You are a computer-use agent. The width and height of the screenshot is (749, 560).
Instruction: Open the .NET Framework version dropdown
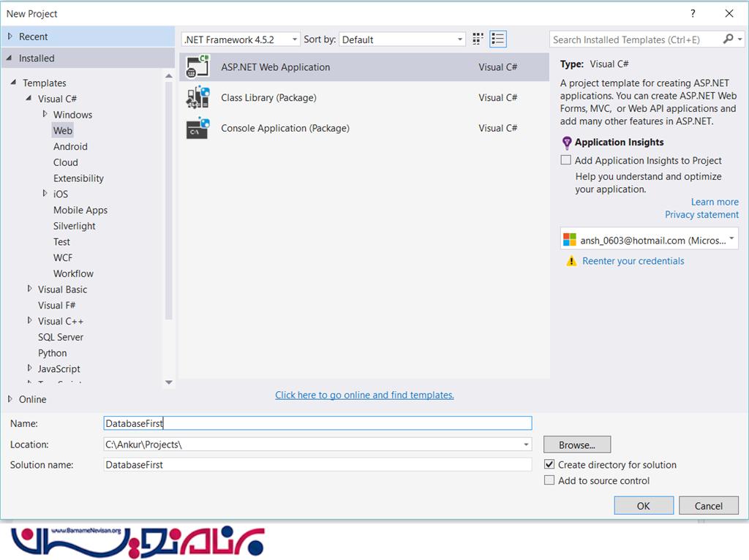241,39
